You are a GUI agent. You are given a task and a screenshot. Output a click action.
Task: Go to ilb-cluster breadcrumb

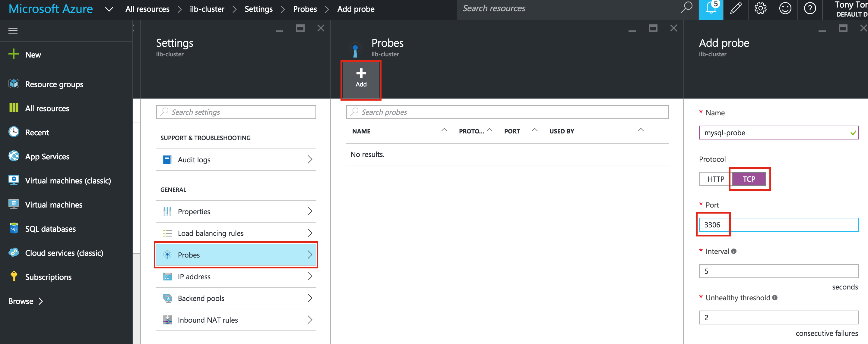(x=207, y=9)
